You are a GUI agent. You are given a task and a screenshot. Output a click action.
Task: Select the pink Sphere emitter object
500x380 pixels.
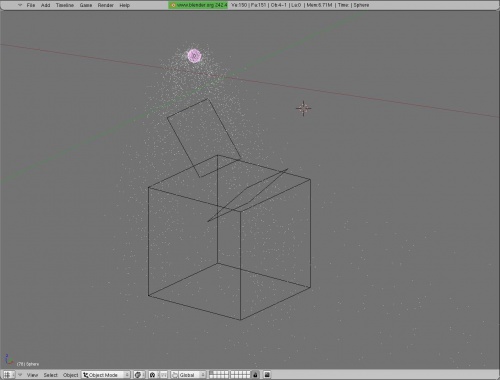(194, 56)
